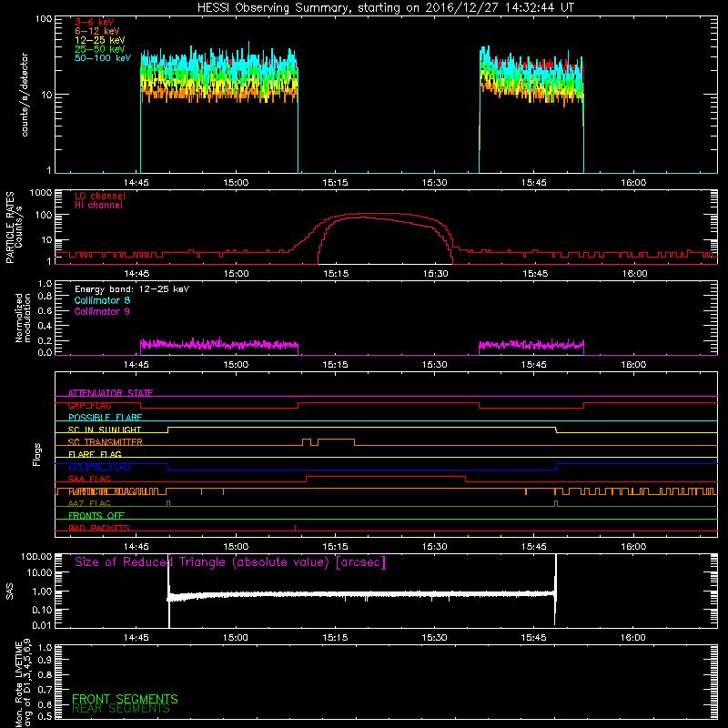Click the ATTENUATOR STATE flag label
This screenshot has width=728, height=728.
(110, 393)
